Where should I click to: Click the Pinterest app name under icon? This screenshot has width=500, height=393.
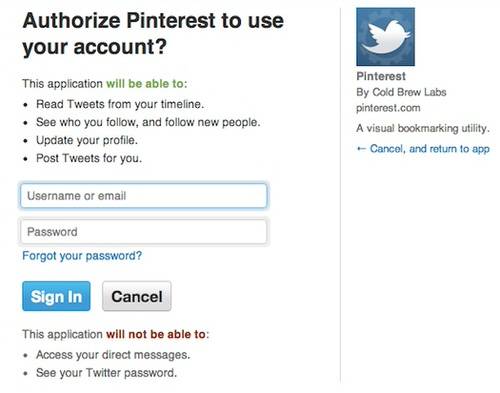pyautogui.click(x=381, y=76)
